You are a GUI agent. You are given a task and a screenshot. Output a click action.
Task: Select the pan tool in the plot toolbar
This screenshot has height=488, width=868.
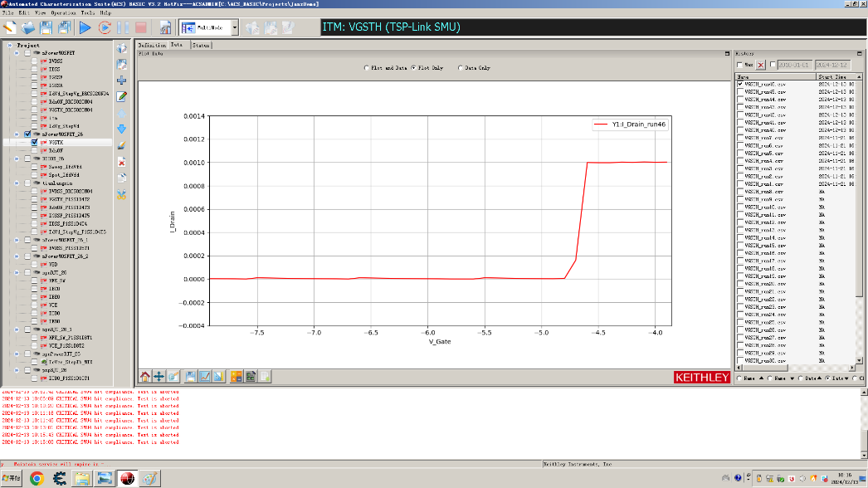point(159,375)
